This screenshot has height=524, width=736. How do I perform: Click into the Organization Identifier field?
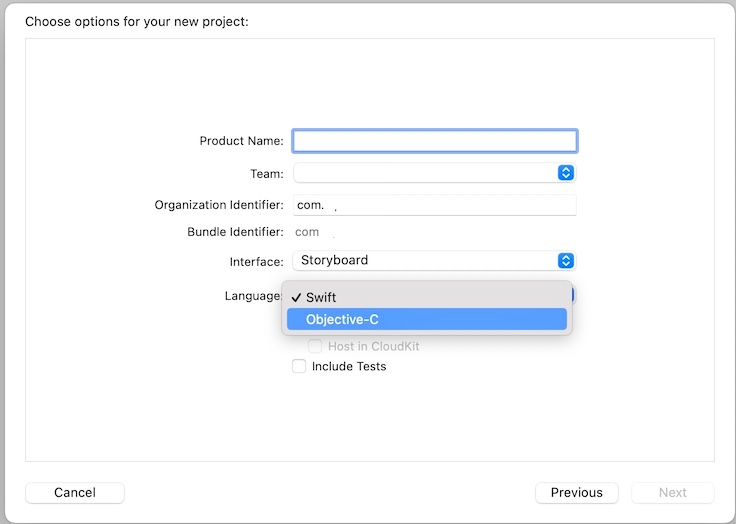click(x=434, y=205)
